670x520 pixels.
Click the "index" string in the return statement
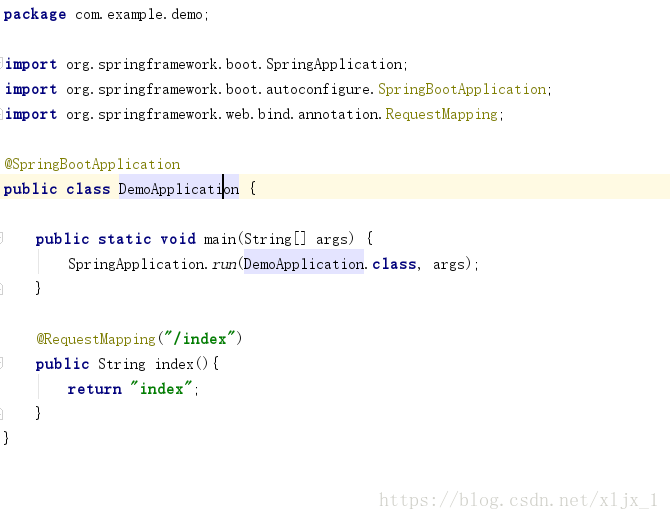pos(163,389)
